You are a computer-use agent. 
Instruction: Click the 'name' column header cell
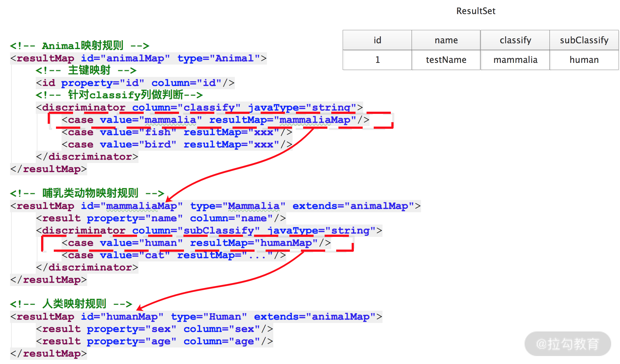click(446, 40)
